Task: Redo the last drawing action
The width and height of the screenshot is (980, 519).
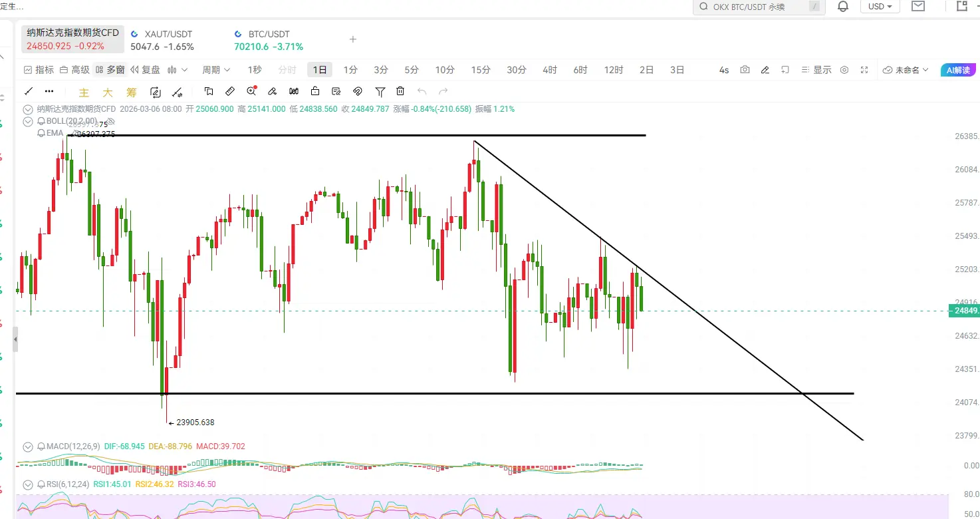Action: pos(443,91)
